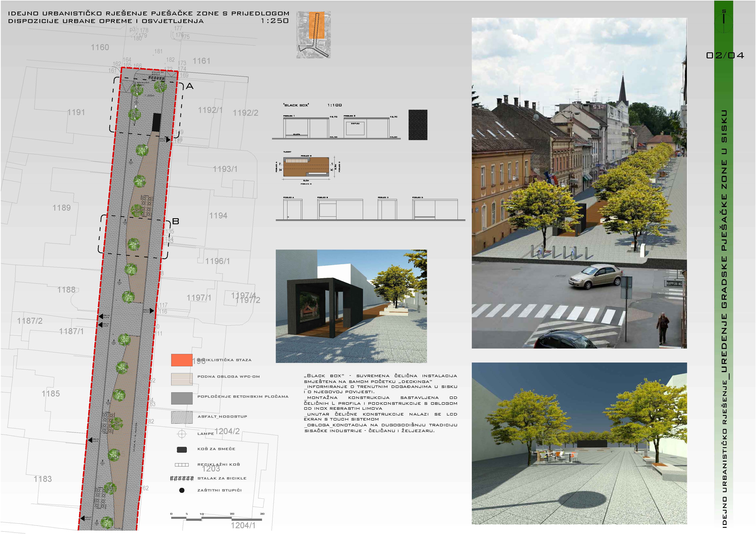Click the black bollard dot in legend
The image size is (756, 534).
(x=182, y=490)
